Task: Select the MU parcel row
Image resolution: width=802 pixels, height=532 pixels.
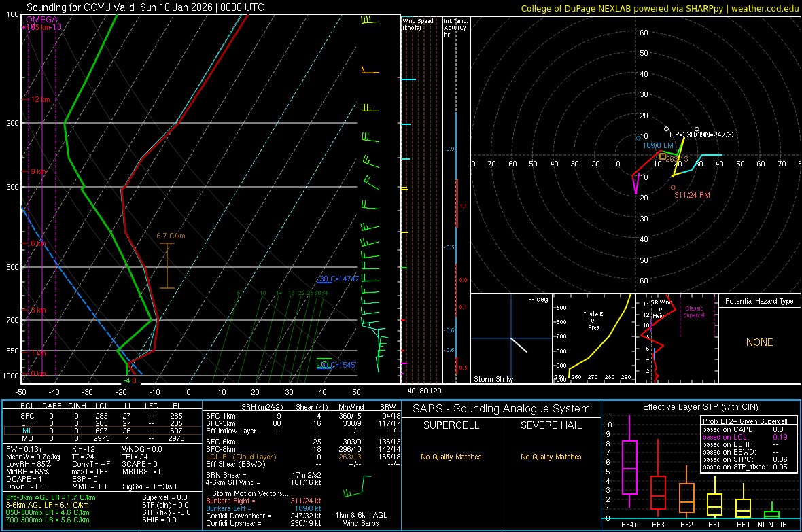Action: (102, 438)
